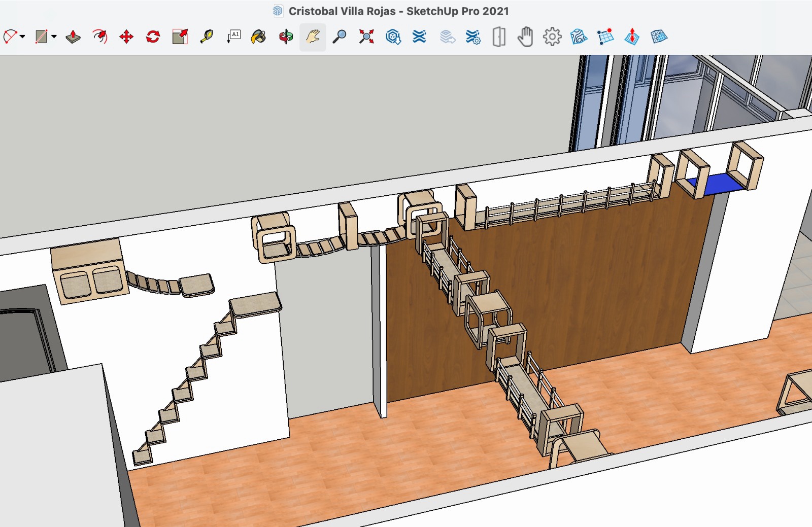Select the Scale tool

coord(180,37)
